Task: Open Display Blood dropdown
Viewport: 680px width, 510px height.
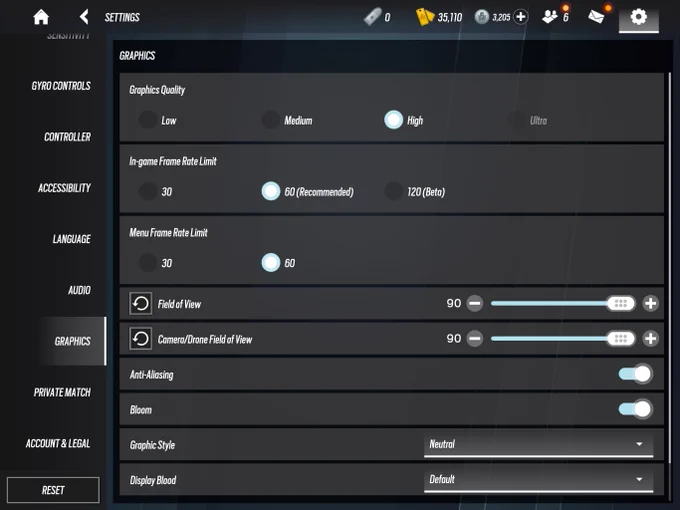Action: point(538,480)
